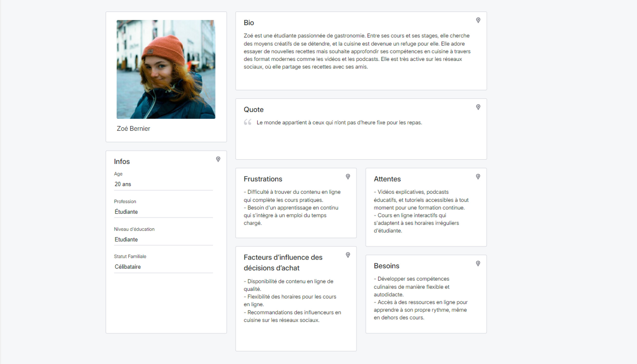The height and width of the screenshot is (364, 637).
Task: Click the lightbulb icon in Besoins card
Action: (478, 263)
